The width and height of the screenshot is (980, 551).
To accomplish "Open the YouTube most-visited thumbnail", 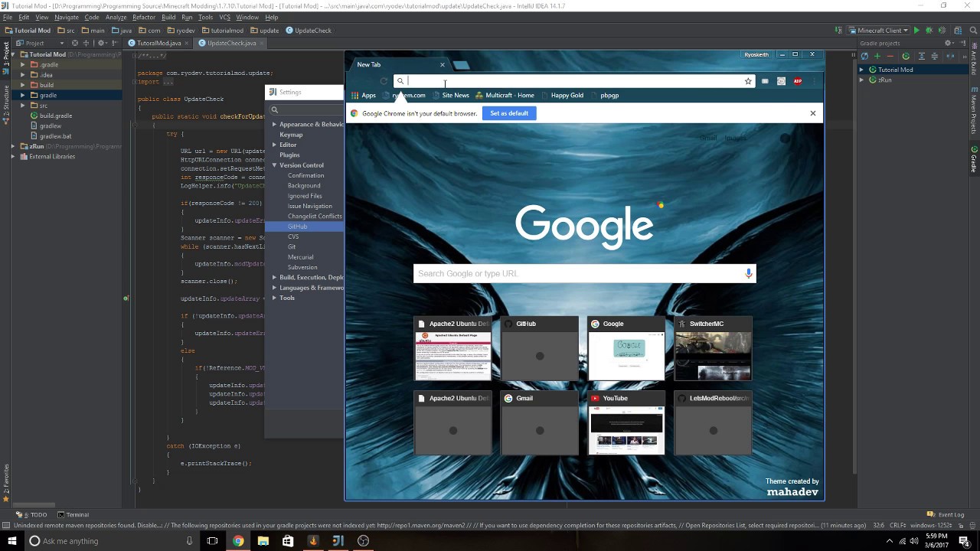I will tap(626, 423).
